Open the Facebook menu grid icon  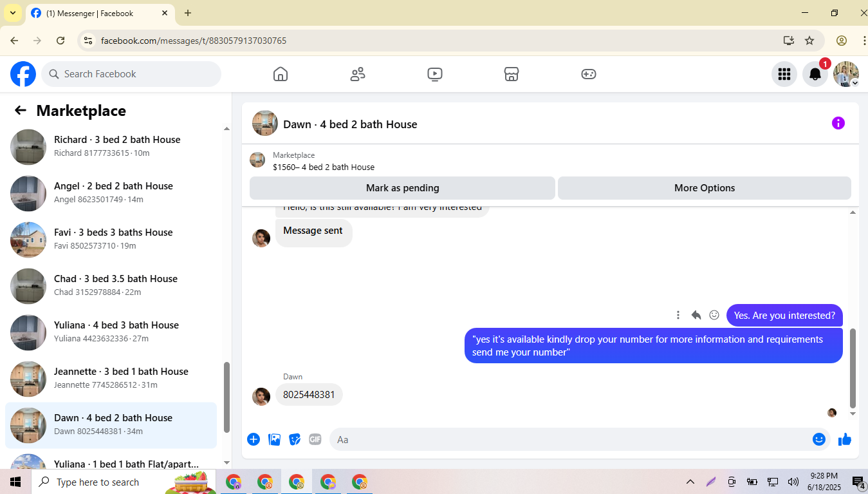point(784,74)
